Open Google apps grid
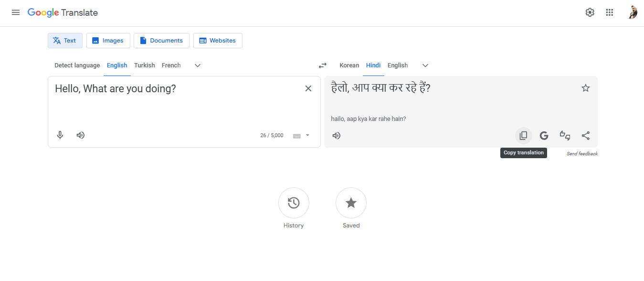Image resolution: width=644 pixels, height=281 pixels. (609, 12)
